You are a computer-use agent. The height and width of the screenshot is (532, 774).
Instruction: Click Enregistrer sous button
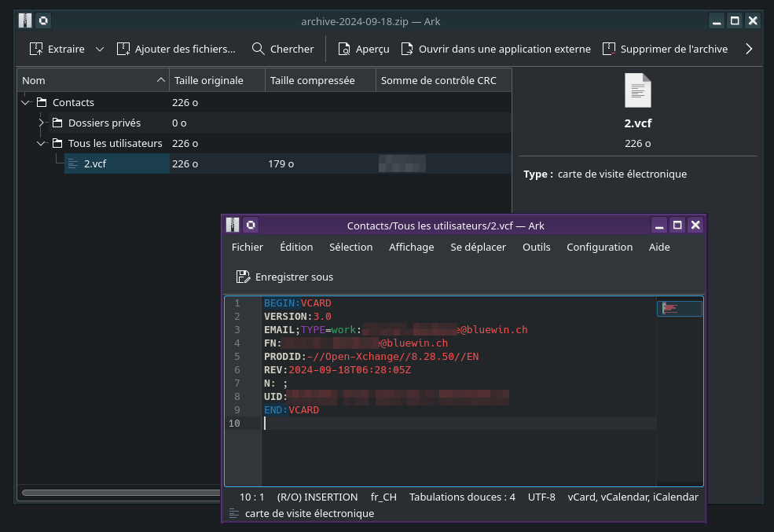pos(284,277)
